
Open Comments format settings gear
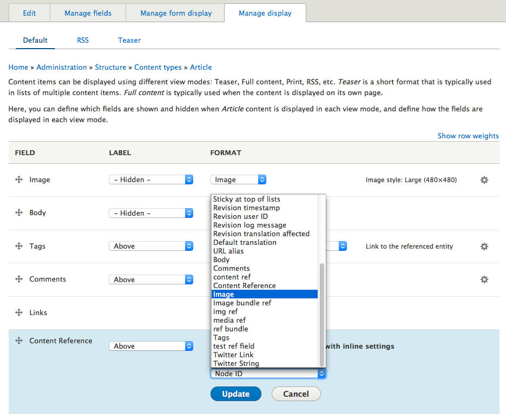484,279
